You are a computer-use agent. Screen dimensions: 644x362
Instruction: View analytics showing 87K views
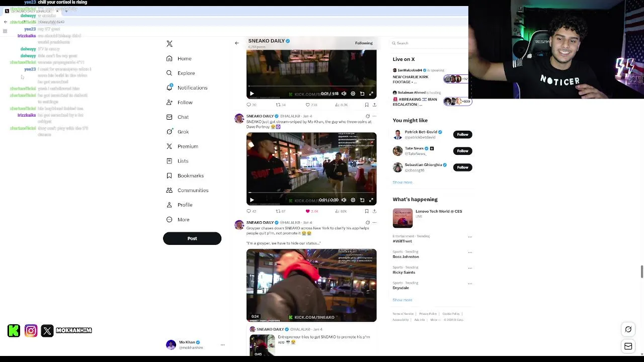click(342, 211)
